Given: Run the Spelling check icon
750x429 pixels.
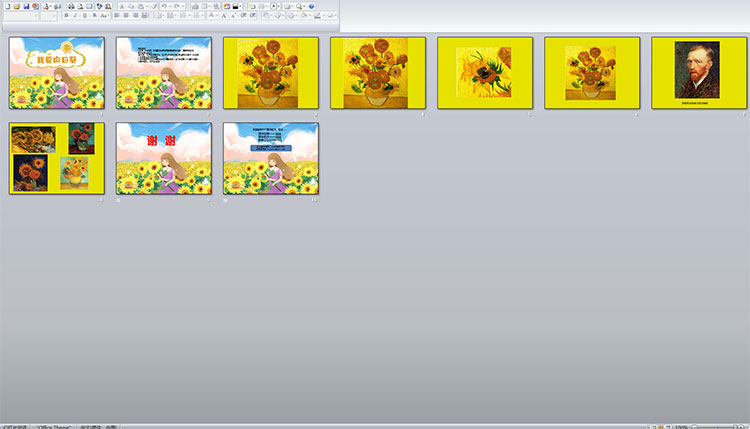Looking at the screenshot, I should pos(99,7).
